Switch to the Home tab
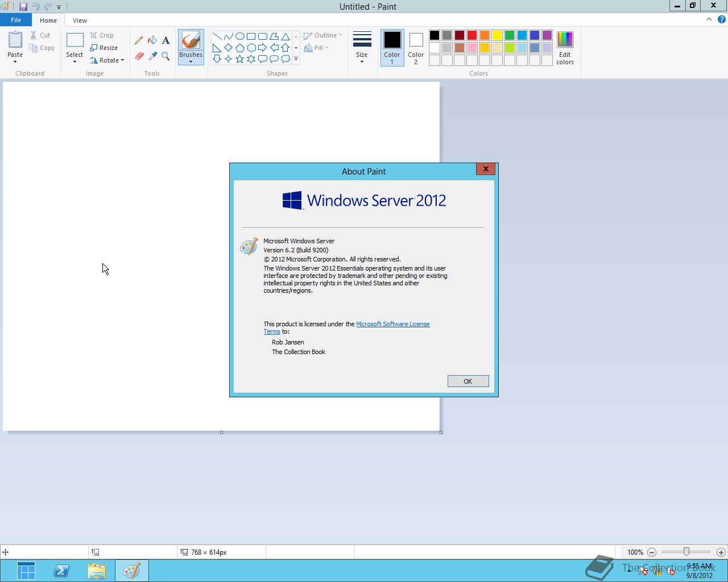This screenshot has height=582, width=728. click(48, 20)
